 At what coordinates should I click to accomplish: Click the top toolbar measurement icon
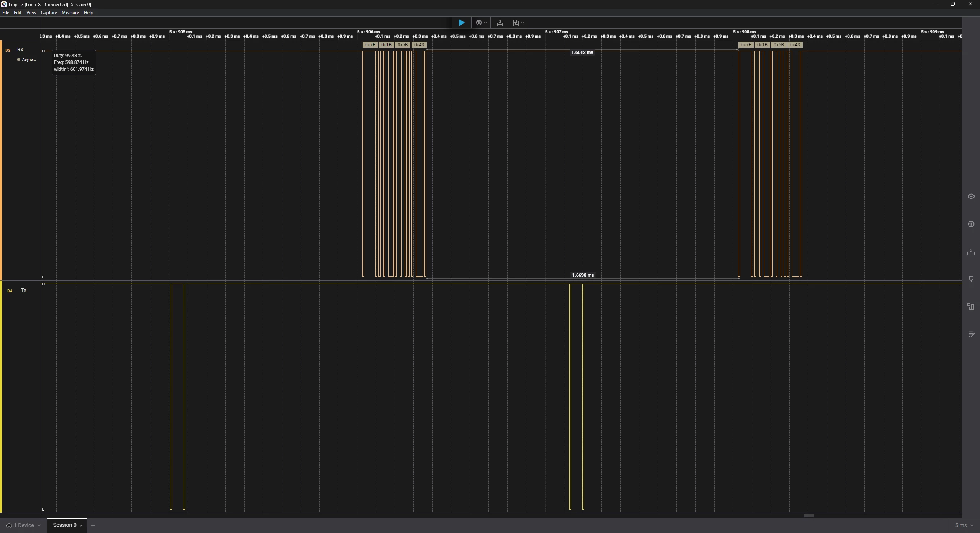click(x=500, y=23)
